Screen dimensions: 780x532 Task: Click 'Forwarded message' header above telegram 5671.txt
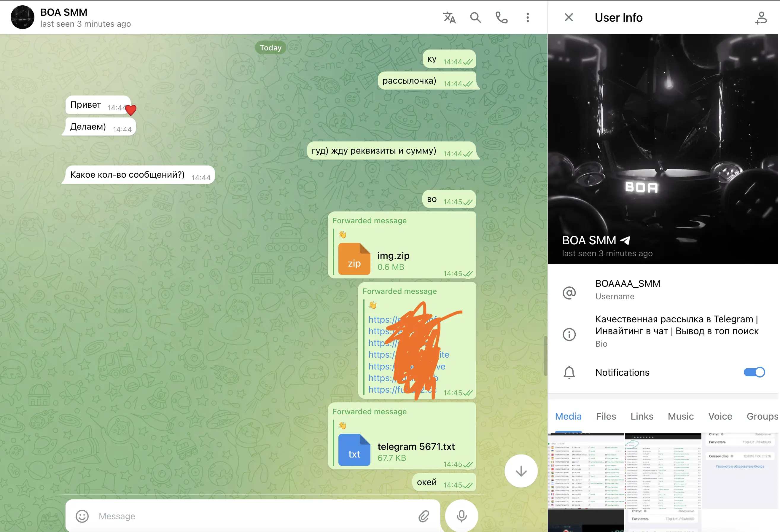369,412
